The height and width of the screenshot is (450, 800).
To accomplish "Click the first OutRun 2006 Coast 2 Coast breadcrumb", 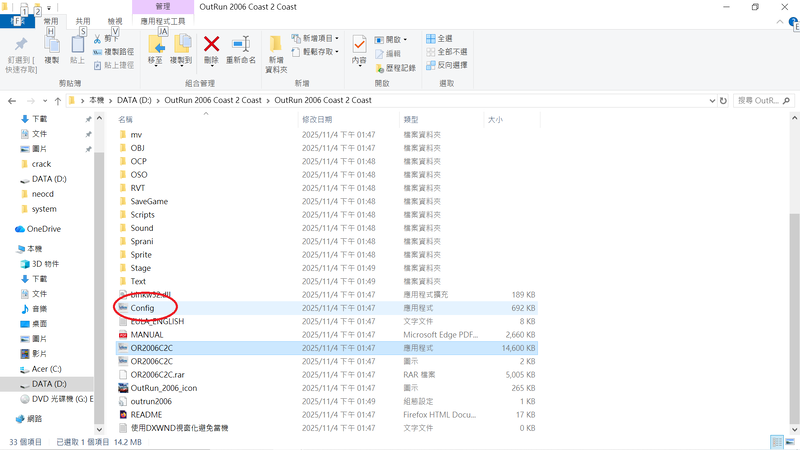I will click(213, 101).
